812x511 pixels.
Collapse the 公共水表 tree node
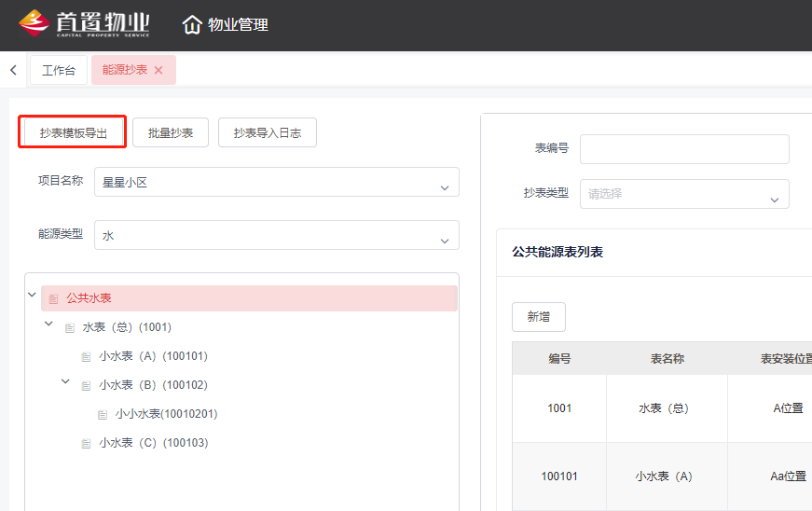pyautogui.click(x=32, y=295)
